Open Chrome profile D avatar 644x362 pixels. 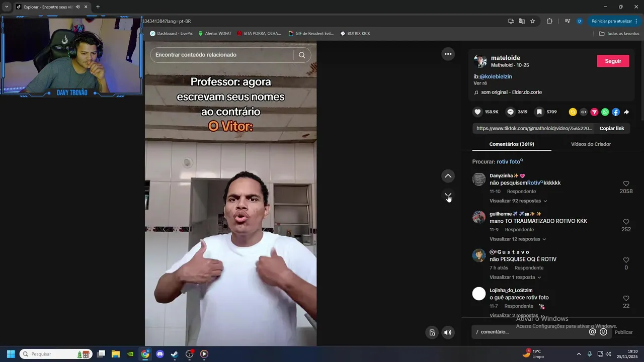click(x=580, y=21)
